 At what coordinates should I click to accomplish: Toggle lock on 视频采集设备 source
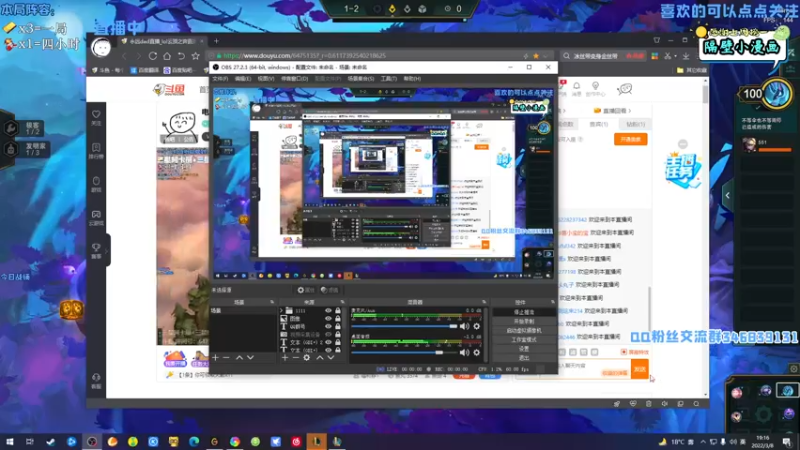[x=338, y=335]
